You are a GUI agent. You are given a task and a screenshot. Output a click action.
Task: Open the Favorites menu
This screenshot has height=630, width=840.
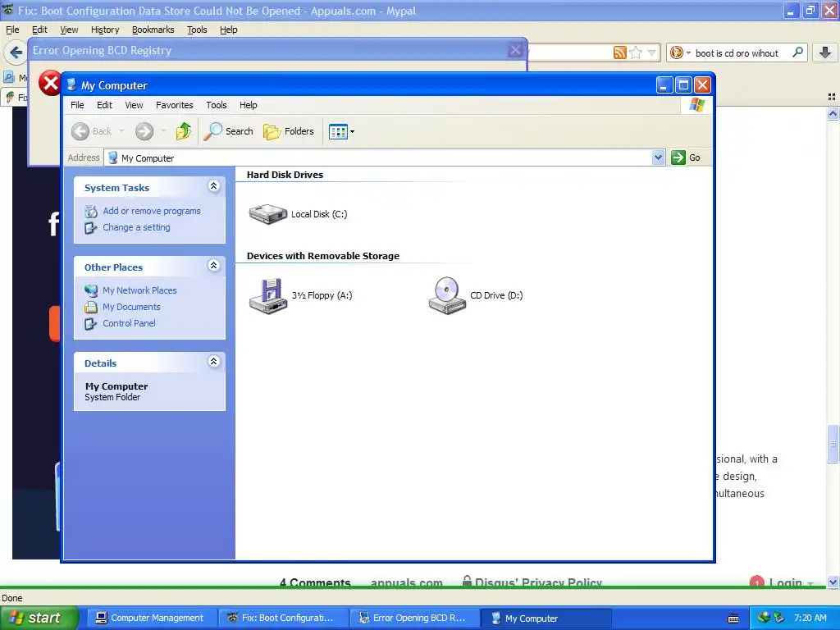coord(175,105)
